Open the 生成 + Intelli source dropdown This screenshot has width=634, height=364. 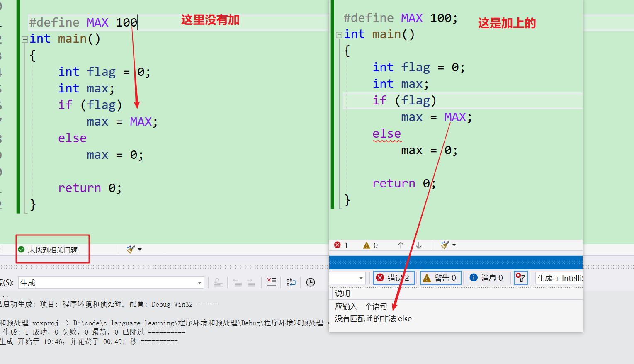(559, 278)
